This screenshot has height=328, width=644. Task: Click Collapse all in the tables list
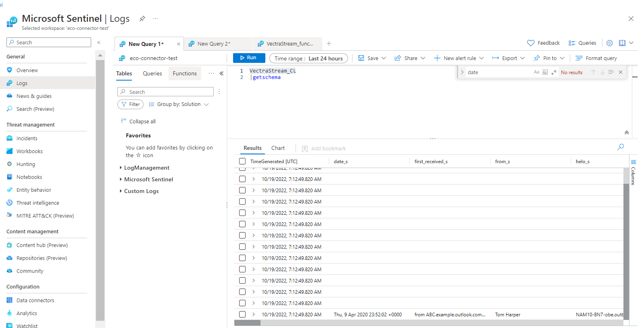tap(138, 121)
